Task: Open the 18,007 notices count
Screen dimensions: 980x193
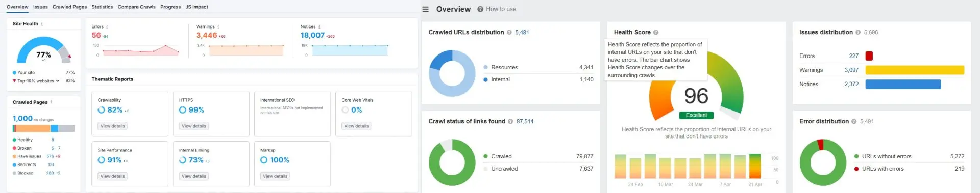Action: pos(312,35)
